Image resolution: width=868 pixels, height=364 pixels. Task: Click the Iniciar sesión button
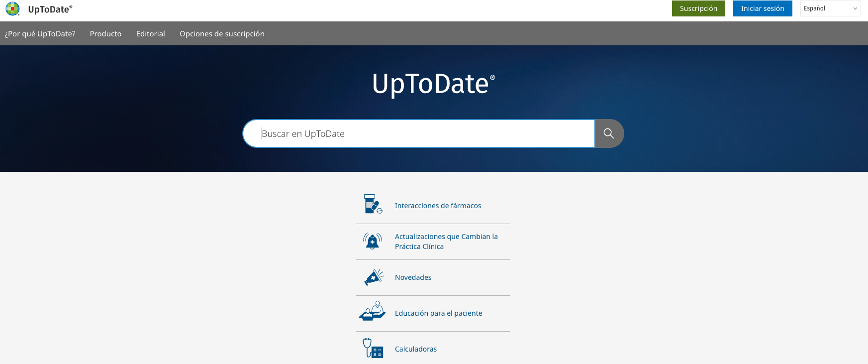point(763,8)
